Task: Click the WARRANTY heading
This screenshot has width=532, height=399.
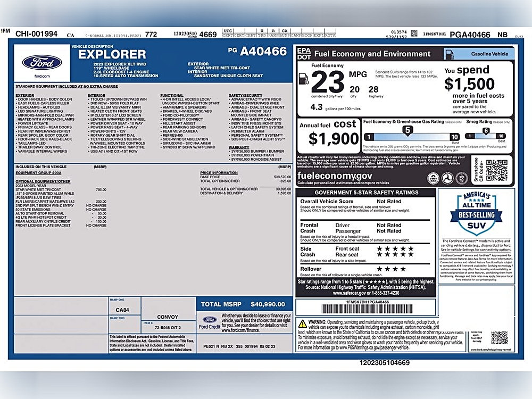Action: click(x=239, y=147)
